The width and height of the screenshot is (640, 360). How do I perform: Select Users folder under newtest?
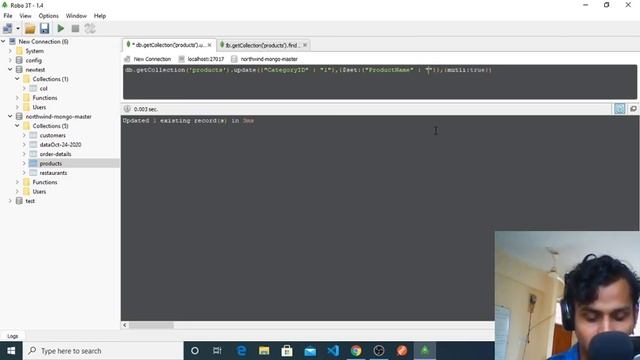point(39,107)
